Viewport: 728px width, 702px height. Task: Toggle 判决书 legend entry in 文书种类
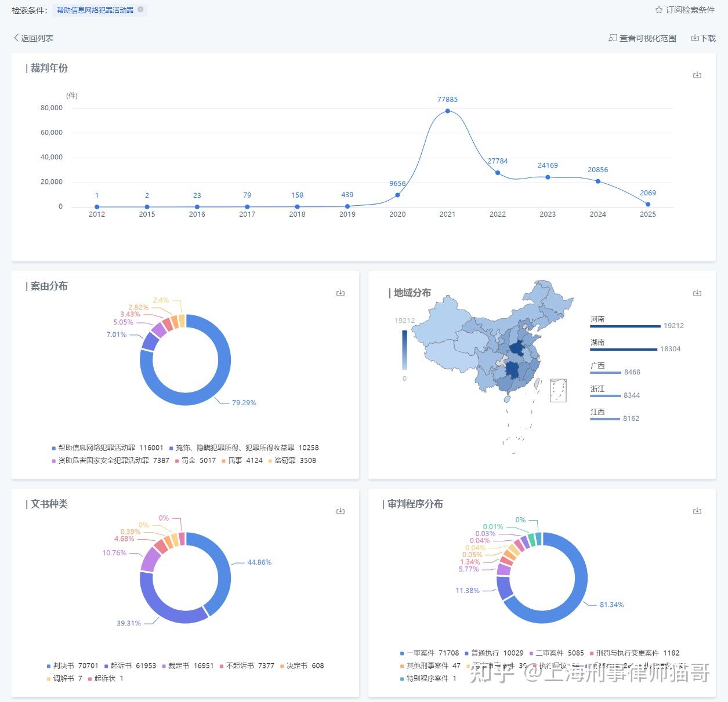pos(73,666)
